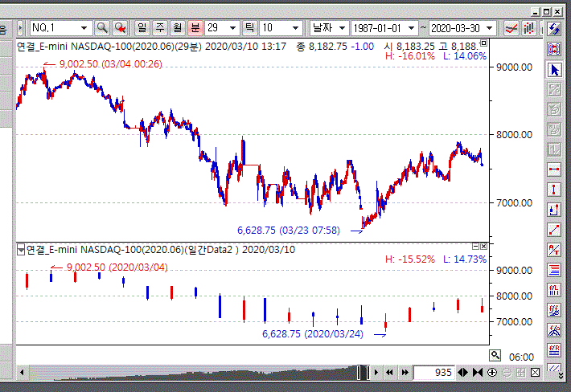Select the vertical line drawing tool
The width and height of the screenshot is (571, 392).
coord(554,190)
